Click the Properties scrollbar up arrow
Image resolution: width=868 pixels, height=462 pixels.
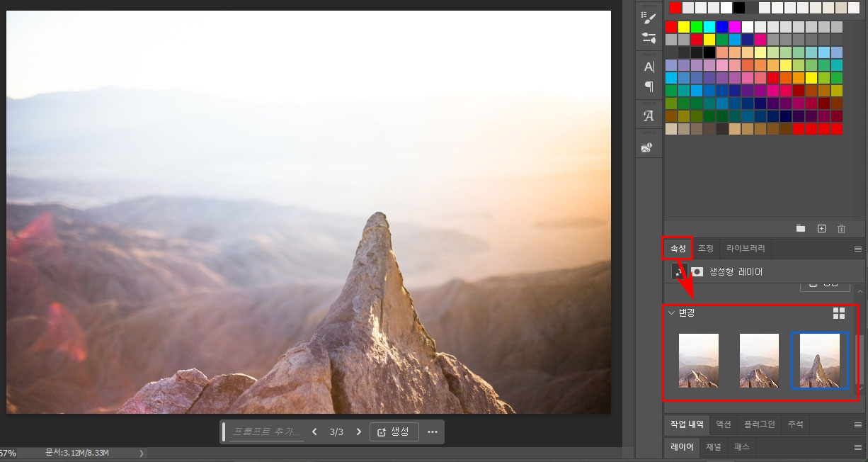tap(860, 291)
